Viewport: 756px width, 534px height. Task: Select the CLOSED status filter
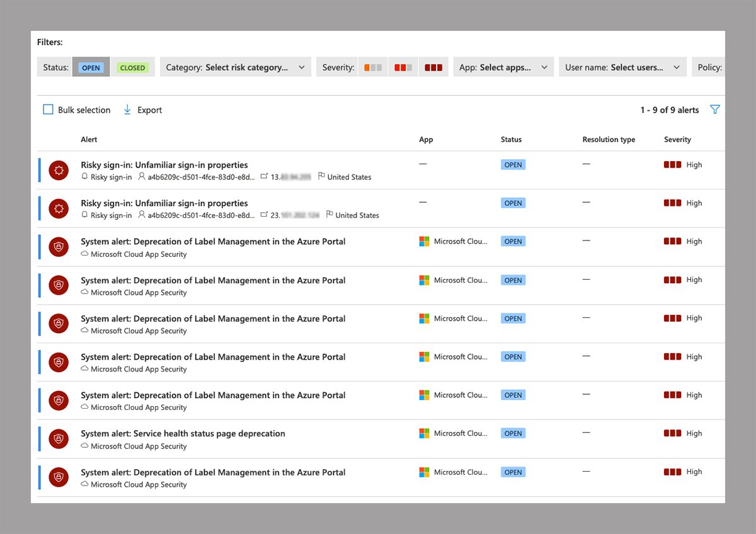pos(133,67)
